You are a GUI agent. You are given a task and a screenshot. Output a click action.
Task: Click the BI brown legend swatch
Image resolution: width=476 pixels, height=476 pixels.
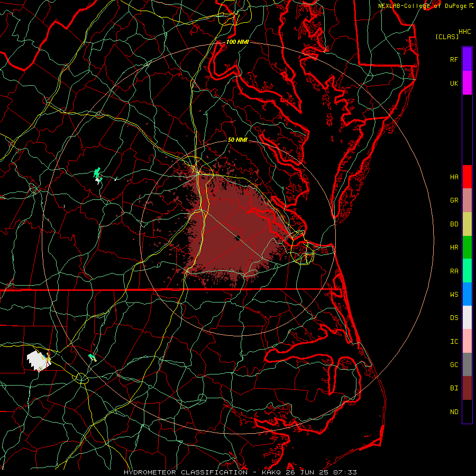tap(467, 388)
